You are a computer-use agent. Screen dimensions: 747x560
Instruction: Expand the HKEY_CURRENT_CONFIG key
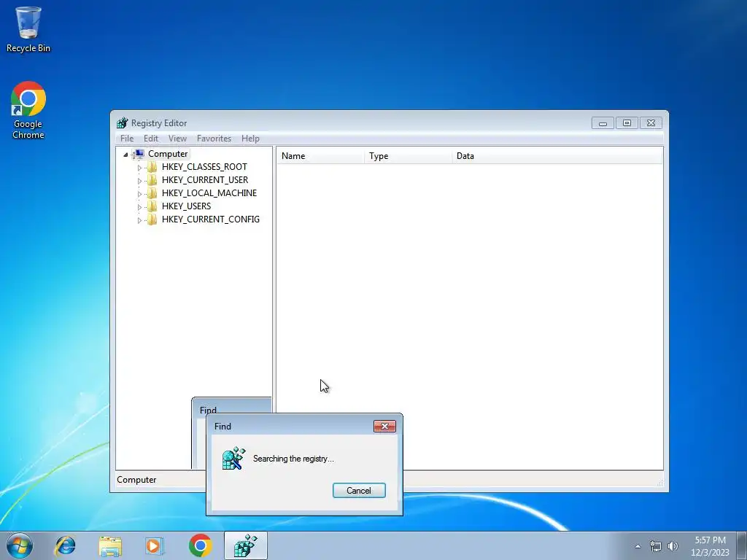pyautogui.click(x=139, y=220)
